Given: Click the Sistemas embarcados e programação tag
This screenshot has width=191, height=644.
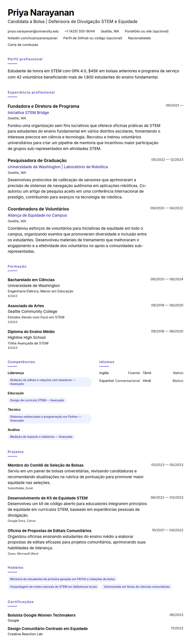Looking at the screenshot, I should pyautogui.click(x=50, y=419).
